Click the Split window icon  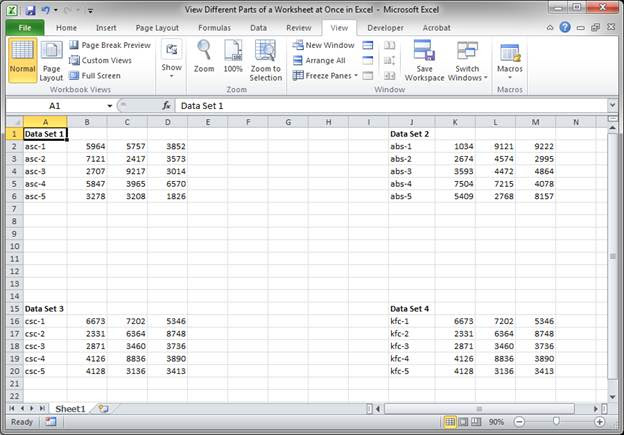pos(368,45)
